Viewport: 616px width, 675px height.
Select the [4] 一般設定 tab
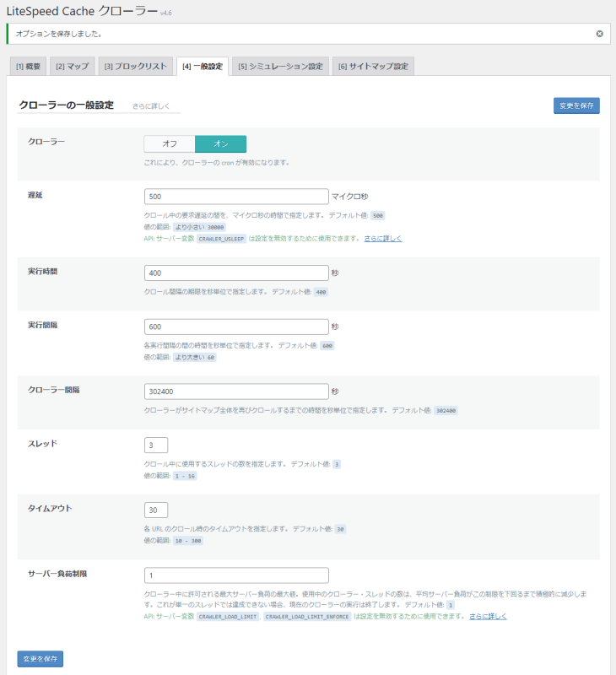click(x=203, y=66)
